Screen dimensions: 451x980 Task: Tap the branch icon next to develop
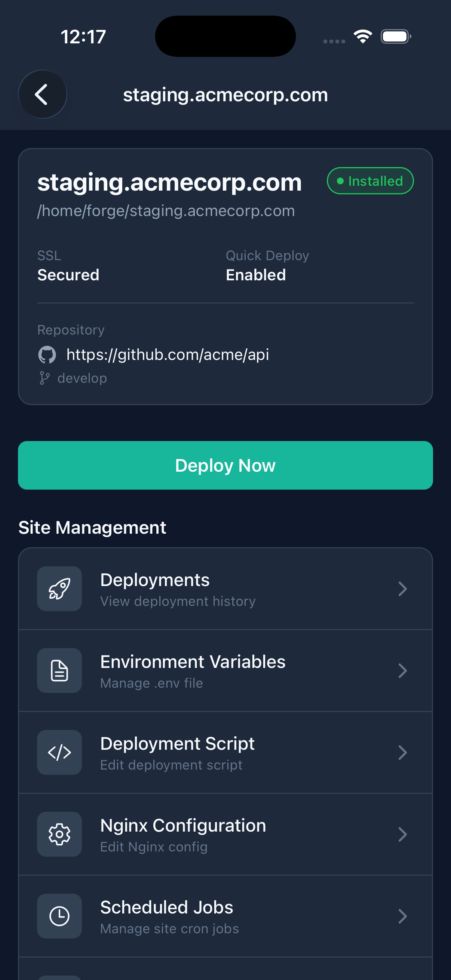click(x=45, y=378)
